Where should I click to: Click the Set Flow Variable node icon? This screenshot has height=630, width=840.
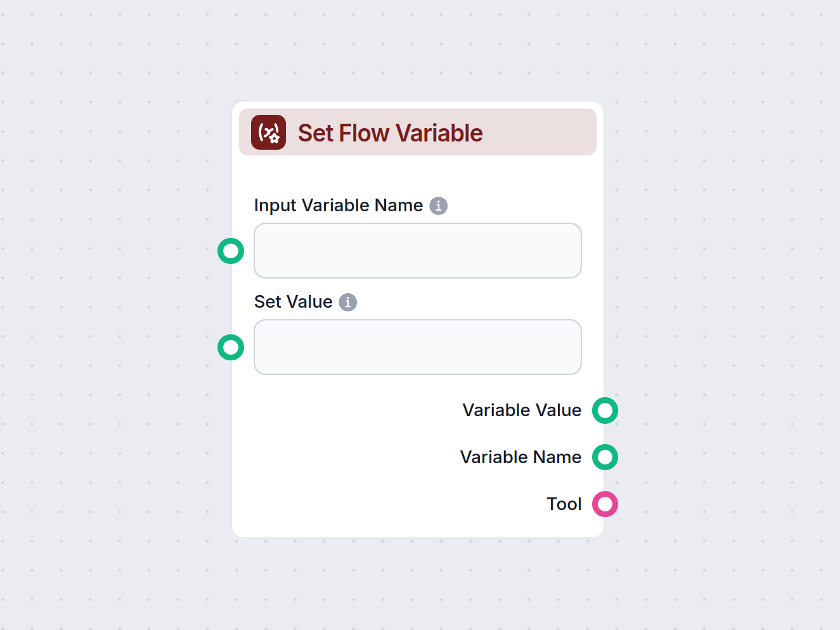[268, 133]
